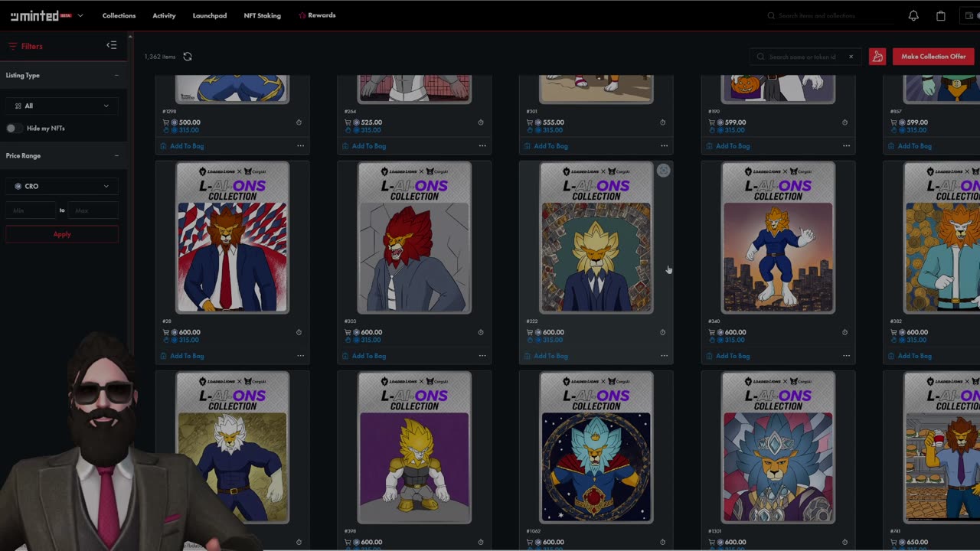Image resolution: width=980 pixels, height=551 pixels.
Task: Open purple background lion card #398
Action: (414, 448)
